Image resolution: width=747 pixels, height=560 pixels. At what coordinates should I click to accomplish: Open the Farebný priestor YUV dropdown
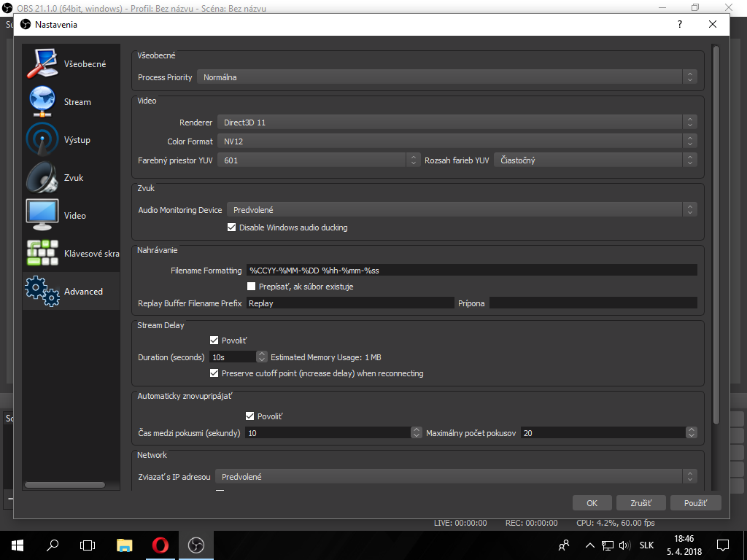pyautogui.click(x=319, y=160)
